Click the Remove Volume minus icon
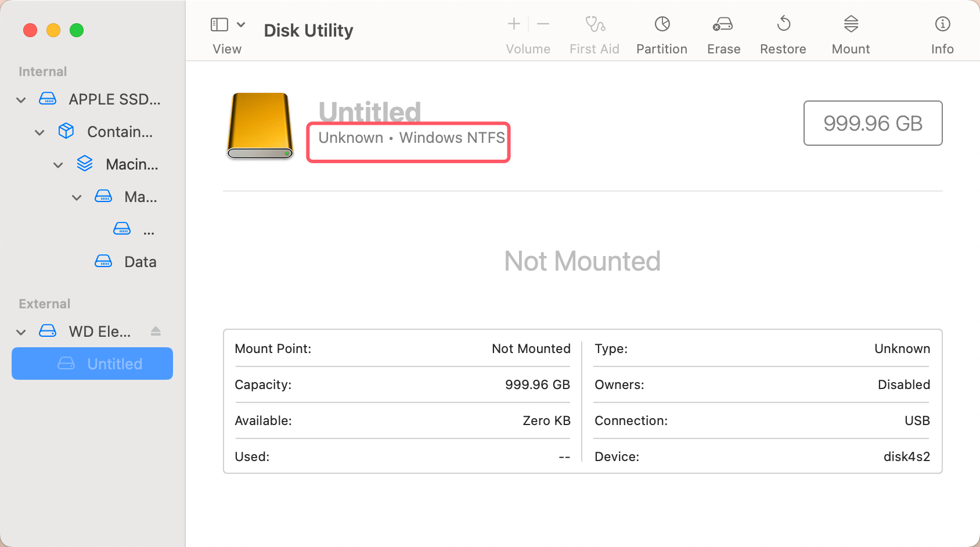Image resolution: width=980 pixels, height=547 pixels. pos(543,24)
